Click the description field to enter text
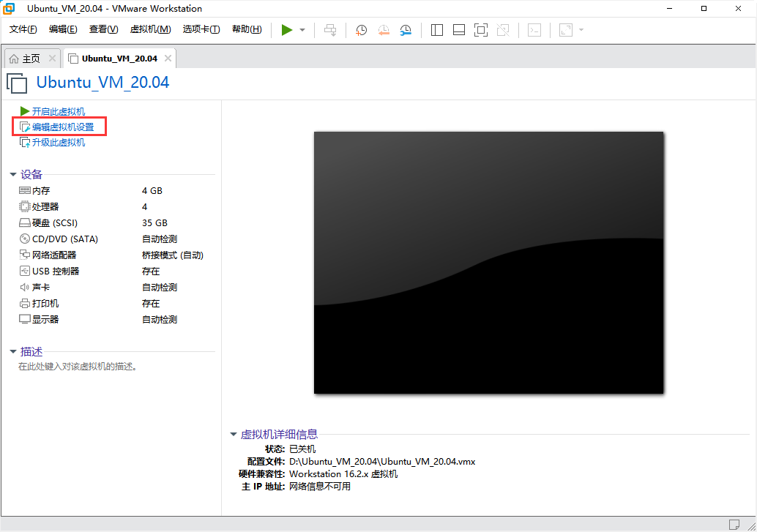 click(x=78, y=367)
